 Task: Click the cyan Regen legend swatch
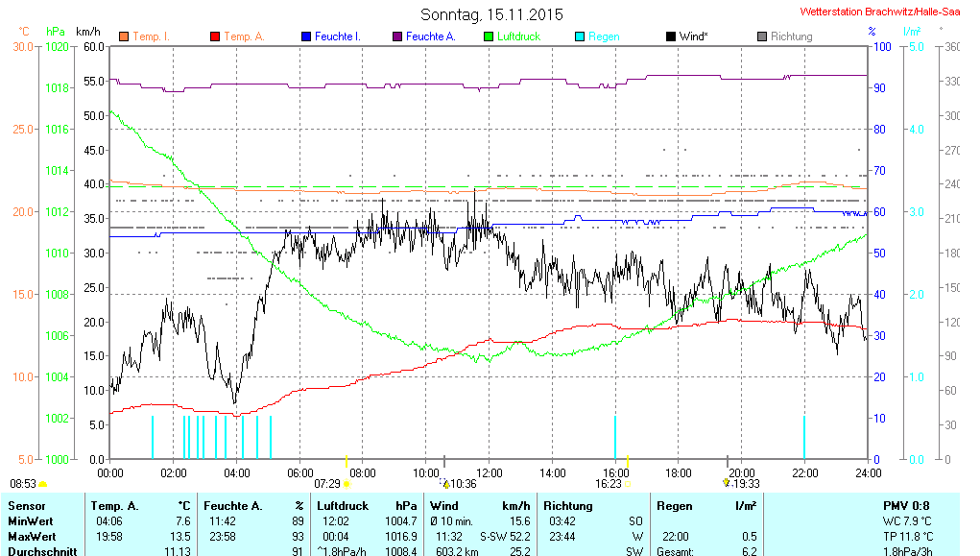click(x=580, y=36)
